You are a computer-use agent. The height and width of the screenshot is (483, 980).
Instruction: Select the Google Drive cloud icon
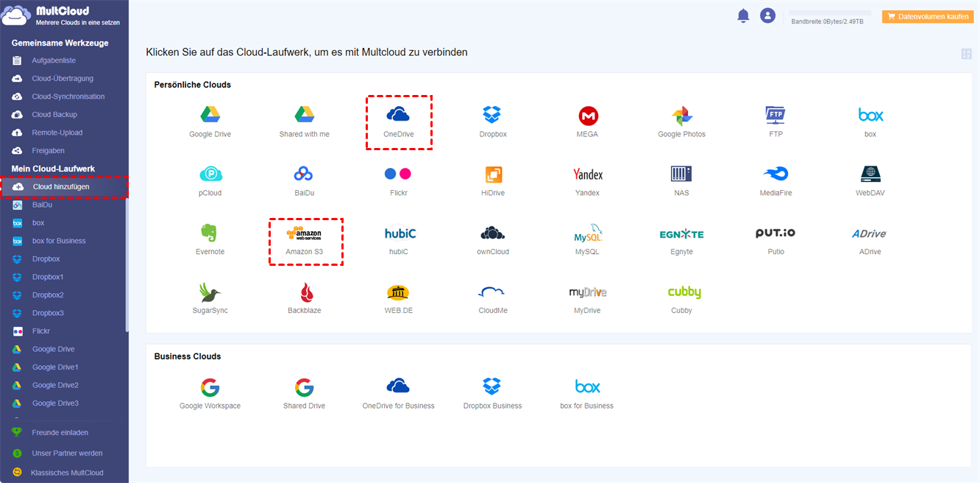pyautogui.click(x=210, y=115)
